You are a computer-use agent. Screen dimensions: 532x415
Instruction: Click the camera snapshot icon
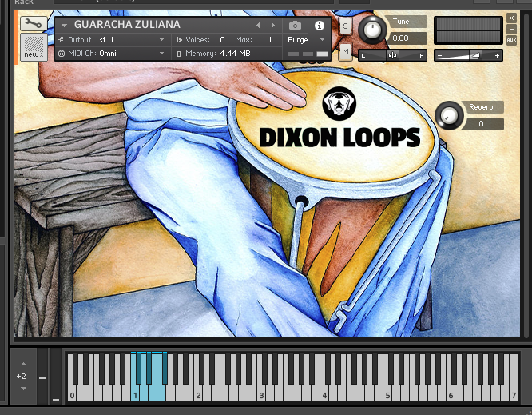(x=294, y=25)
